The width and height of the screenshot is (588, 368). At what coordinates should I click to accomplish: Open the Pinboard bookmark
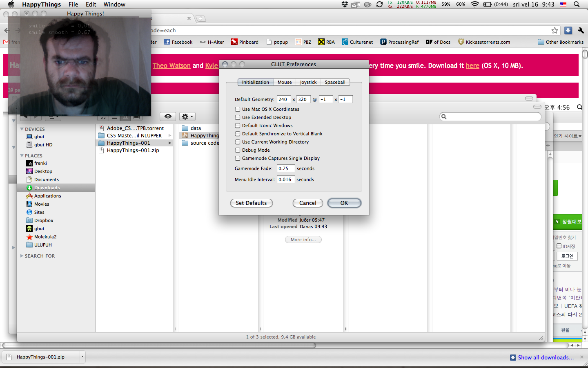pos(245,42)
